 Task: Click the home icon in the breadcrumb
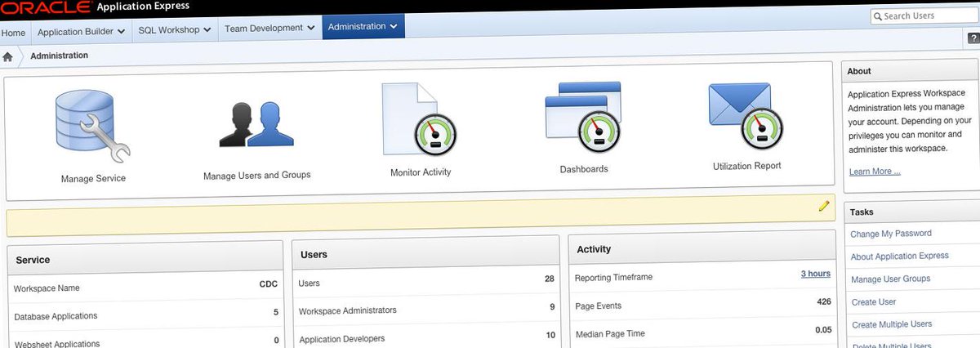pos(8,56)
